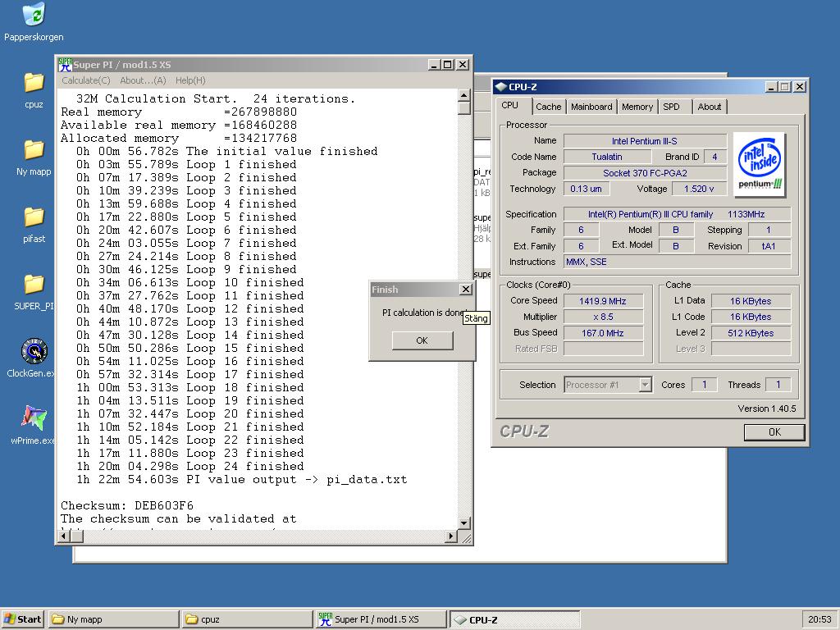Click the Instructions MMX, SSE field
Viewport: 840px width, 630px height.
(677, 262)
